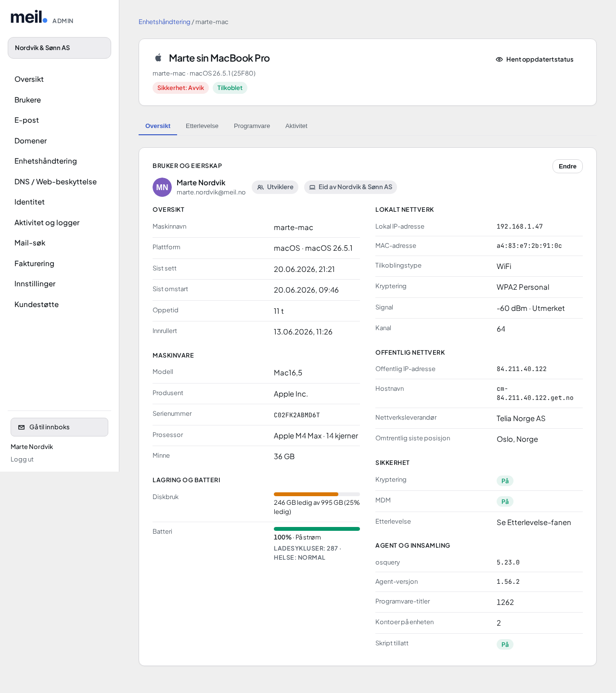This screenshot has height=693, width=616.
Task: Click WPA2 Personal encryption value
Action: click(523, 287)
